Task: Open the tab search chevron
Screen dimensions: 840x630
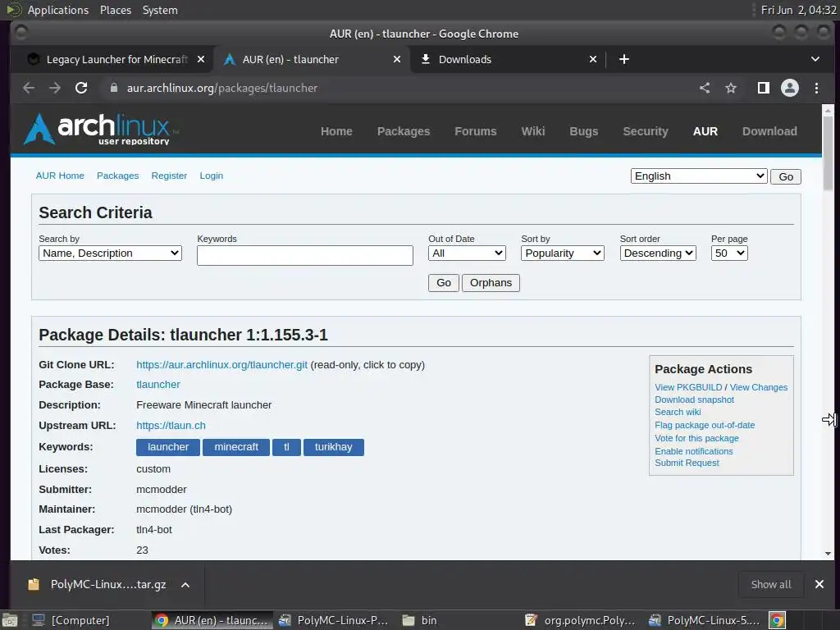Action: [x=815, y=59]
